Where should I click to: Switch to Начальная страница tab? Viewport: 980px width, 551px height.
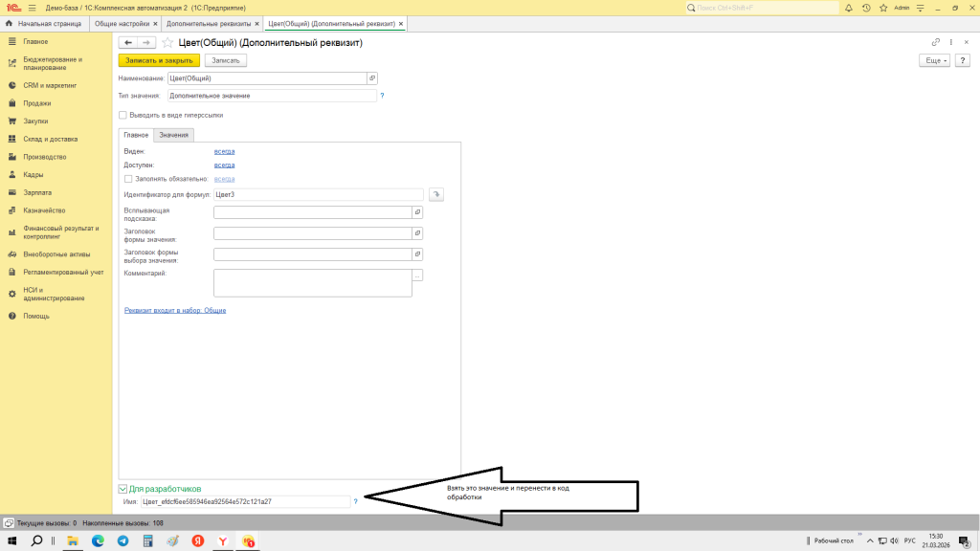(44, 24)
